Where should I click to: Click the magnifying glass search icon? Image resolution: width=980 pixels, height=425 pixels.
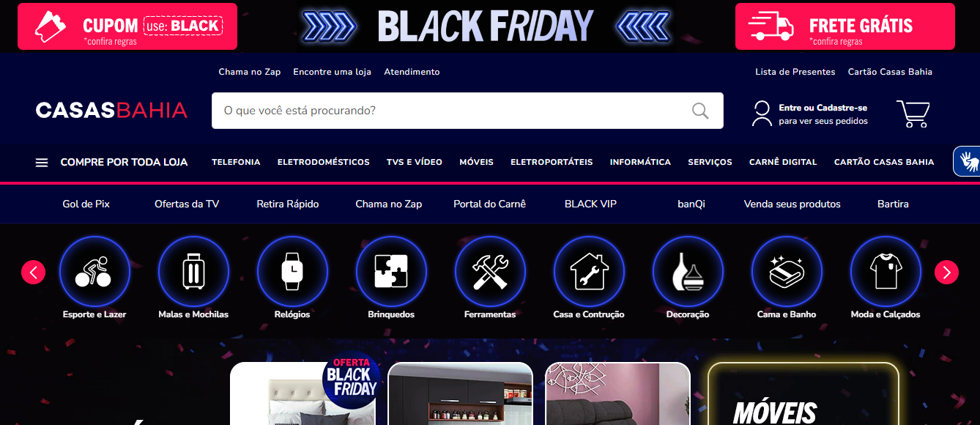(x=700, y=111)
